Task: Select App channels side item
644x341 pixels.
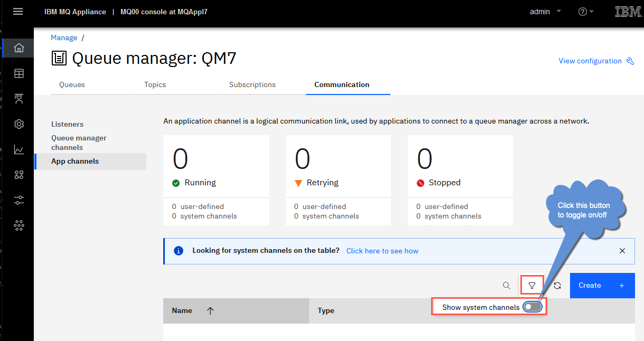Action: [90, 162]
